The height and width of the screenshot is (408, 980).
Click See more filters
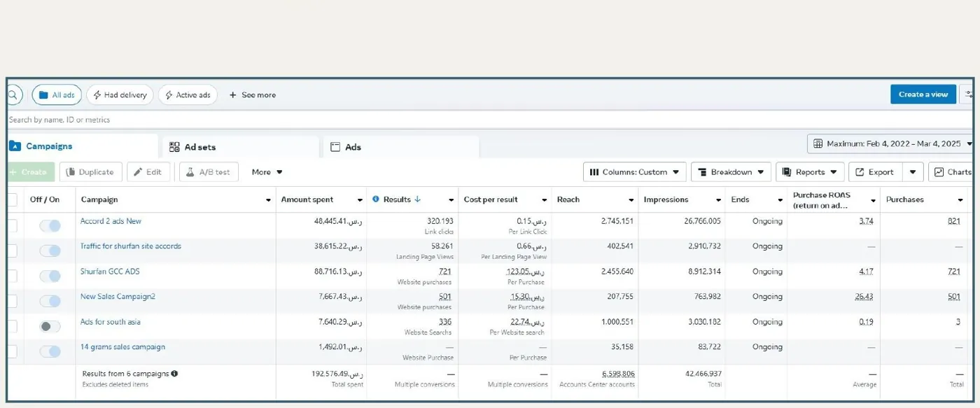[253, 95]
